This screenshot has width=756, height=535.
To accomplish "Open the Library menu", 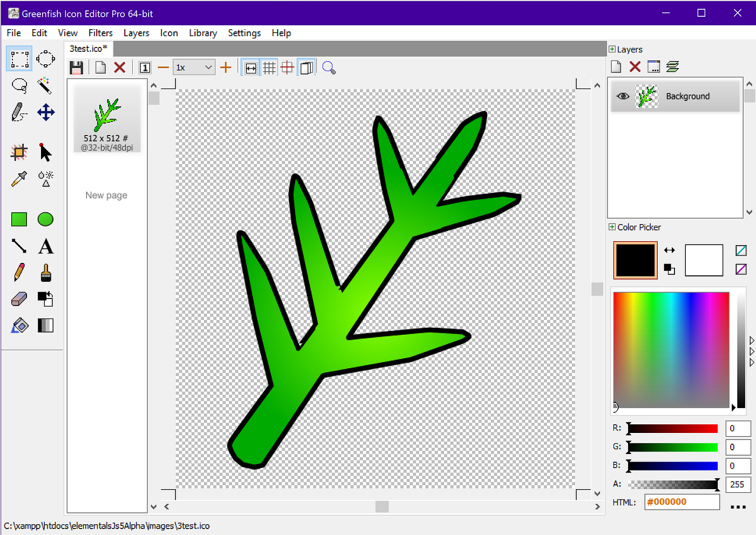I will [x=203, y=33].
